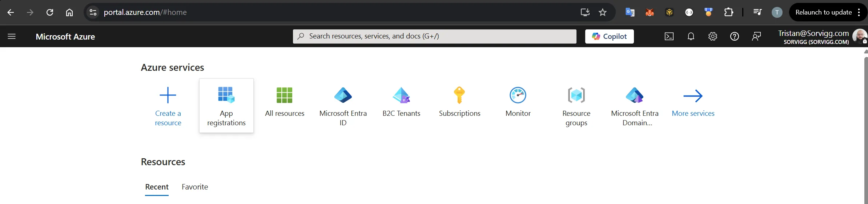Image resolution: width=868 pixels, height=204 pixels.
Task: Click the user avatar photo
Action: pos(860,36)
